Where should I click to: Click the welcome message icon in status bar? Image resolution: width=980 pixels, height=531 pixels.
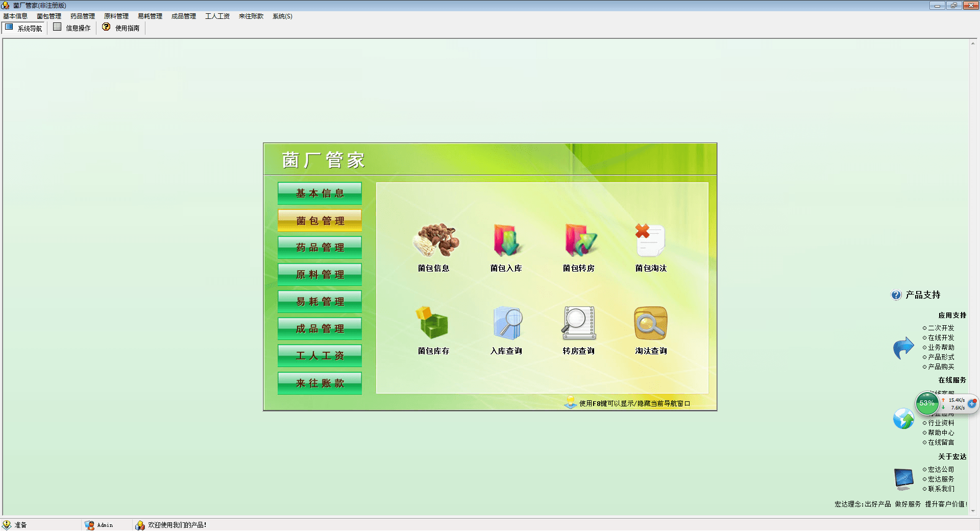(140, 525)
